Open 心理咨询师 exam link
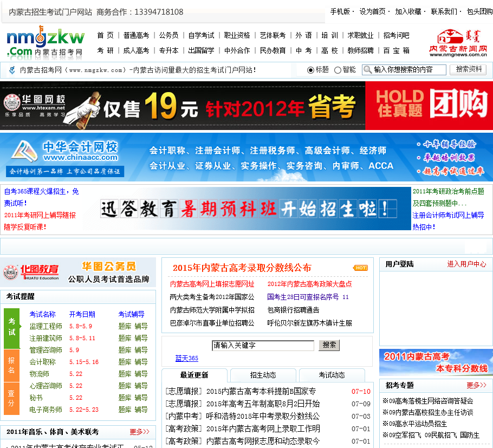Viewport: 493px width, 448px height. (x=46, y=386)
